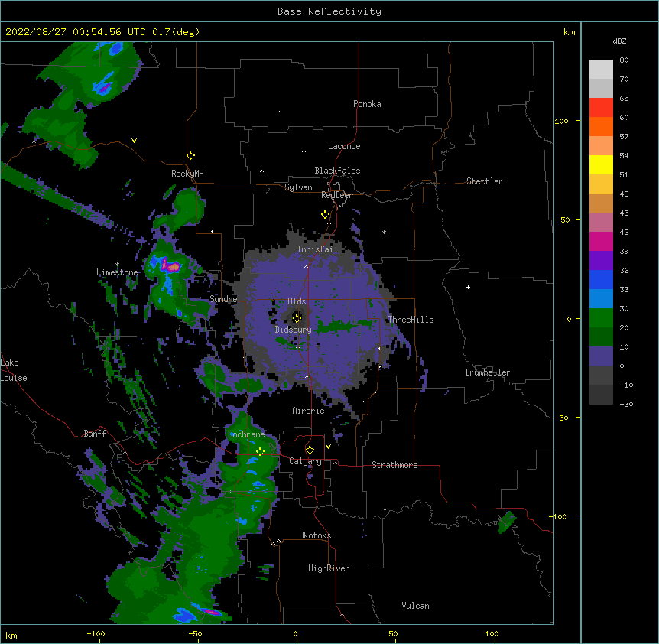The height and width of the screenshot is (644, 659).
Task: Click the yellow diamond radar site marker between Olds and Didsbury
Action: pyautogui.click(x=297, y=318)
